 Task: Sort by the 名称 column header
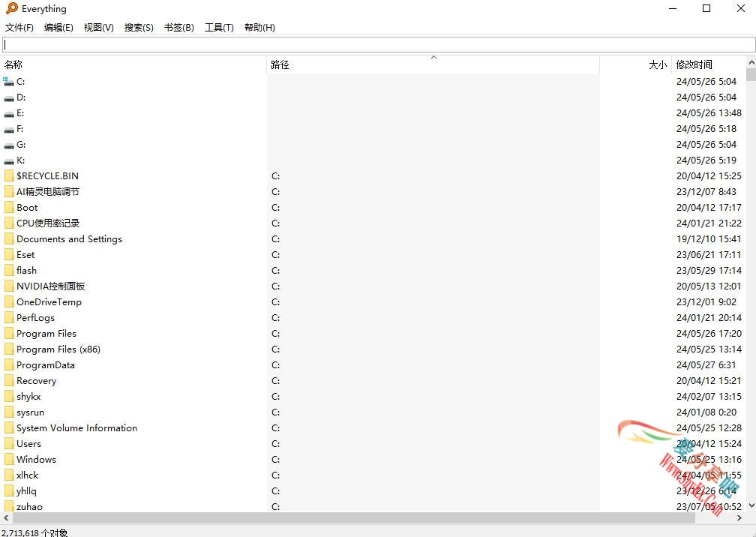point(134,64)
